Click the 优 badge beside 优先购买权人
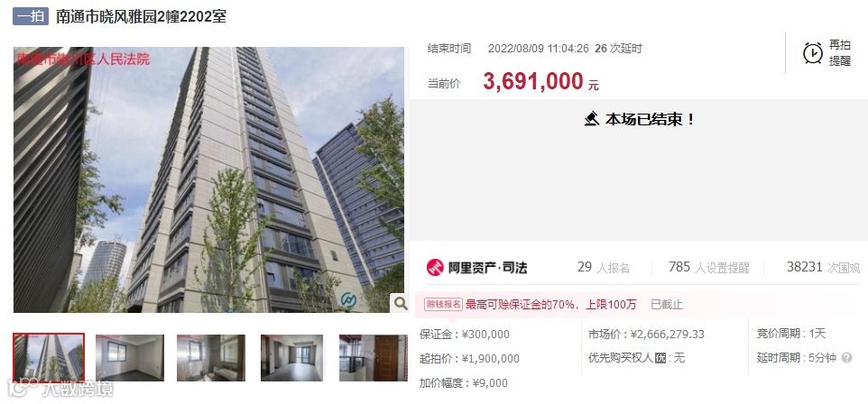868x404 pixels. coord(660,358)
